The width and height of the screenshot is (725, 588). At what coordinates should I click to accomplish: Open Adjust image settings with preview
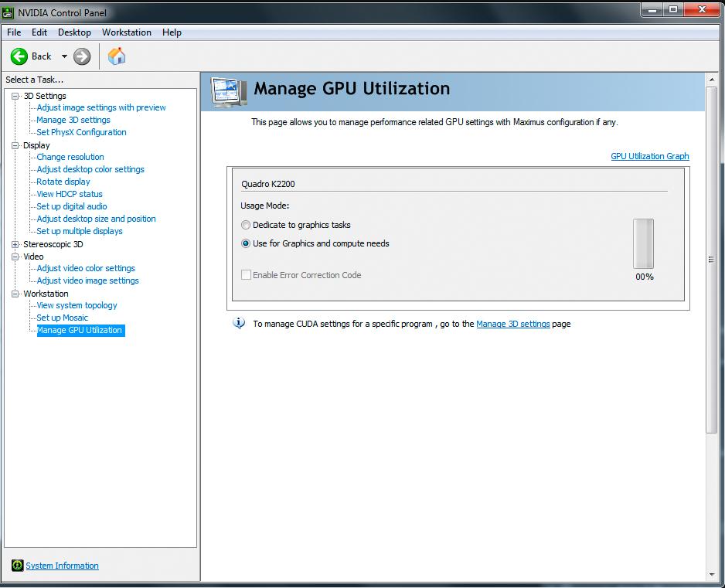click(100, 107)
